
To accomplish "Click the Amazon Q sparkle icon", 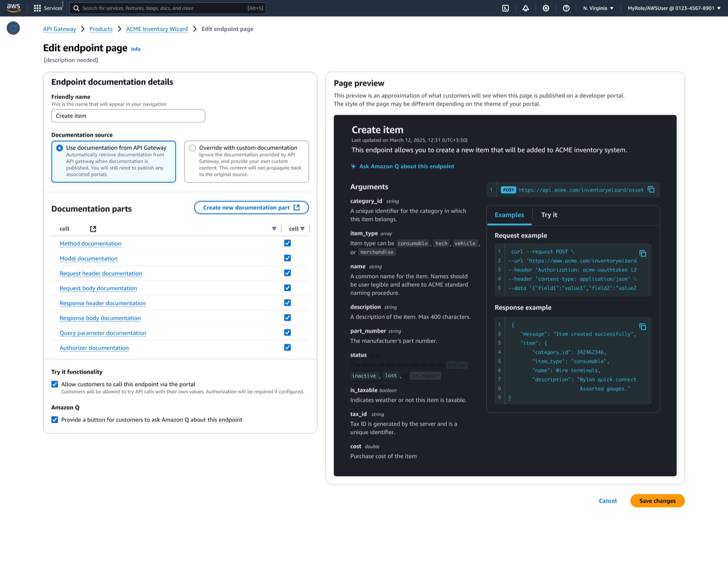I will tap(353, 167).
